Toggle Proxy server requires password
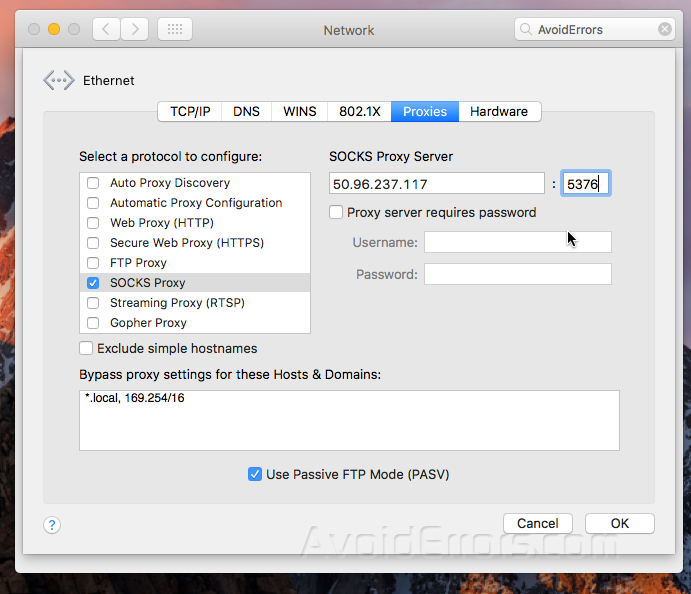The image size is (691, 594). 336,212
